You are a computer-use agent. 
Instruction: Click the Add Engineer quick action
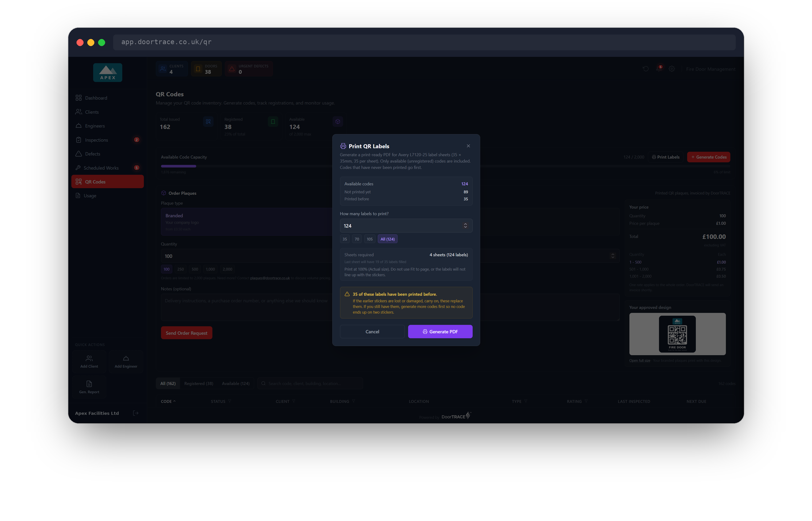[126, 362]
